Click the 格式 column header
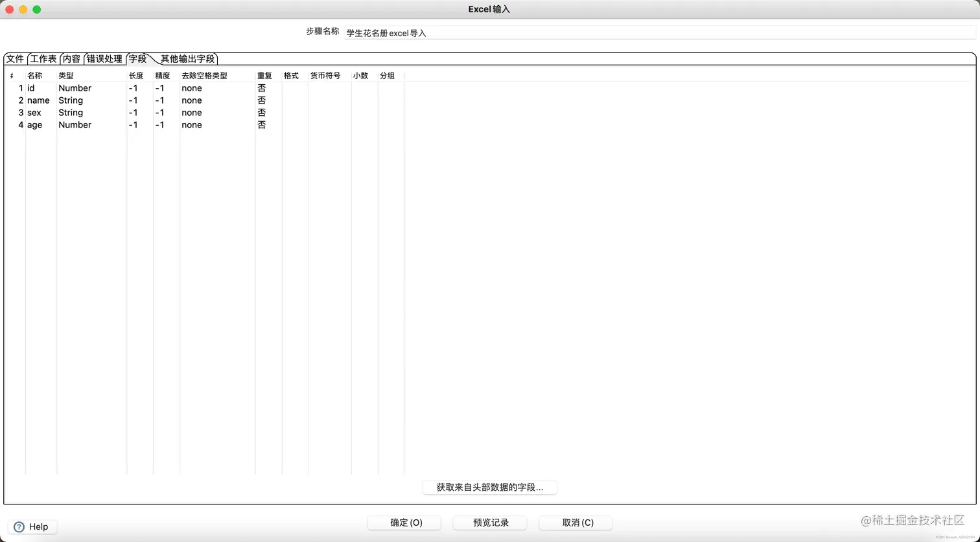Screen dimensions: 980x542 tap(295, 76)
